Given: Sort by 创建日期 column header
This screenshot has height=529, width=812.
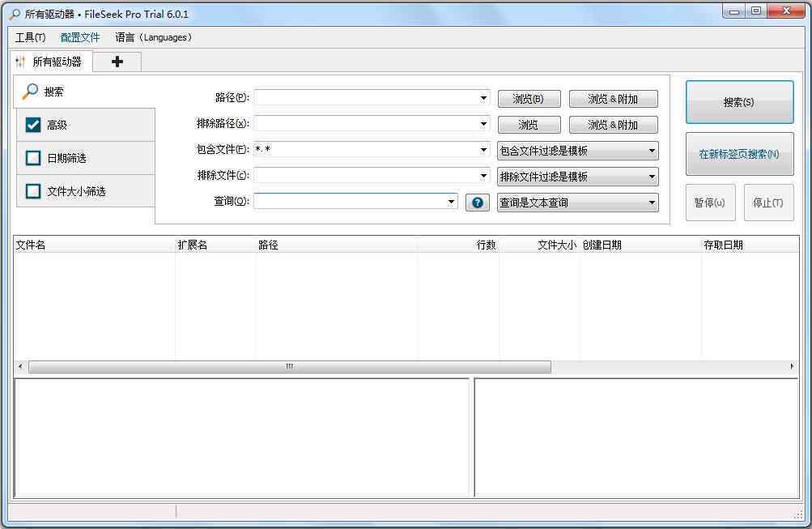Looking at the screenshot, I should click(x=640, y=245).
